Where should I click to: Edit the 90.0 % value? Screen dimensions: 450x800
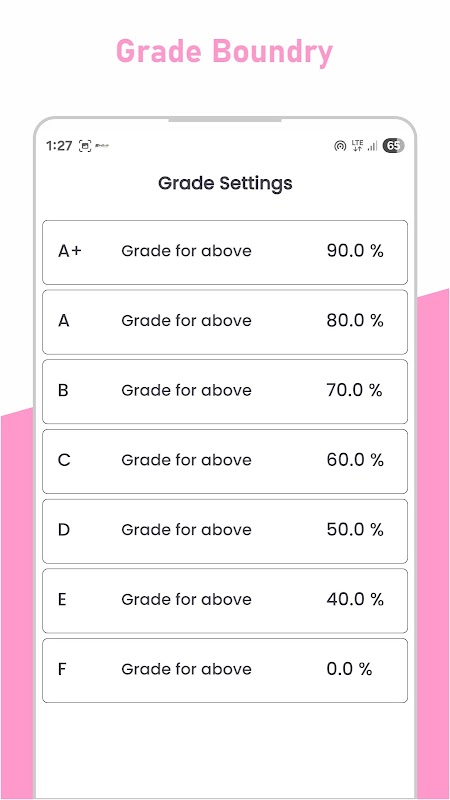[x=355, y=251]
